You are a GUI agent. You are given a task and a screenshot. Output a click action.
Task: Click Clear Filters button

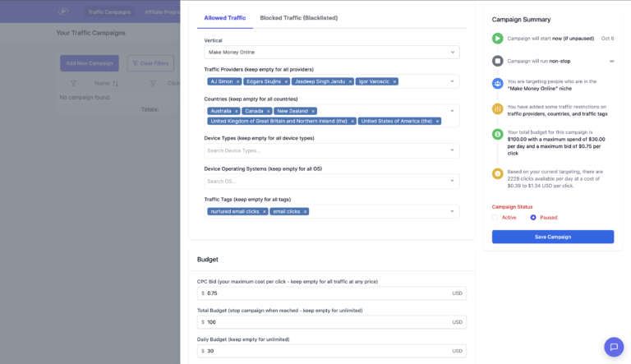[x=150, y=63]
